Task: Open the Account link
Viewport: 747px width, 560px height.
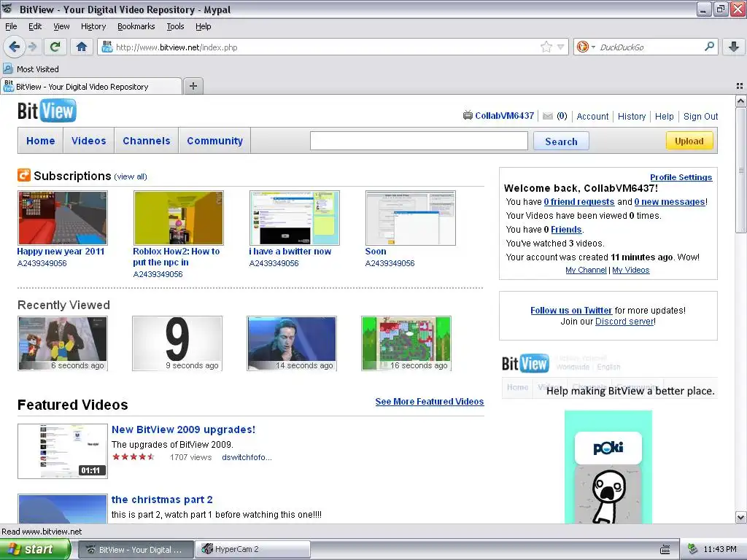Action: [592, 116]
